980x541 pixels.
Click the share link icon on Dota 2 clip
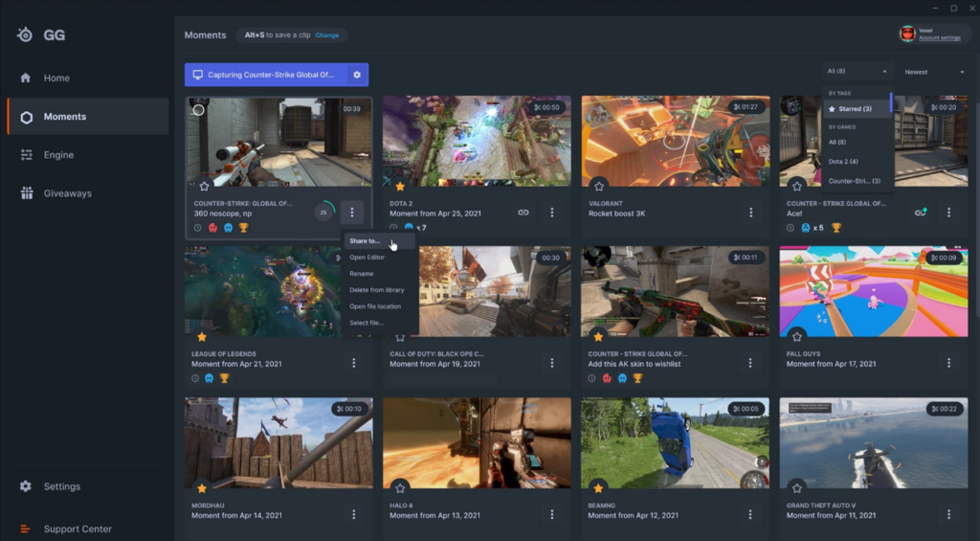pos(523,213)
